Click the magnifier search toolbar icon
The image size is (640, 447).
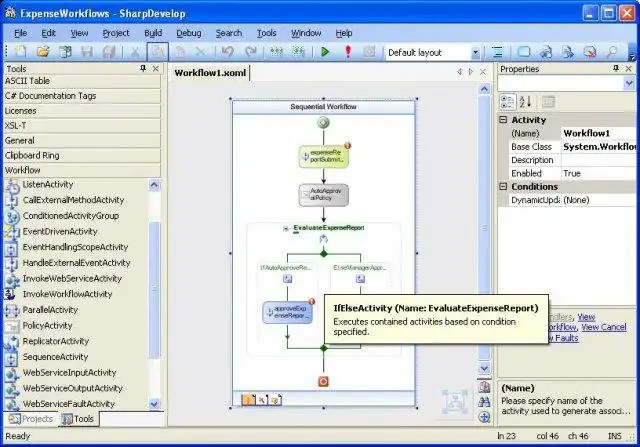611,52
